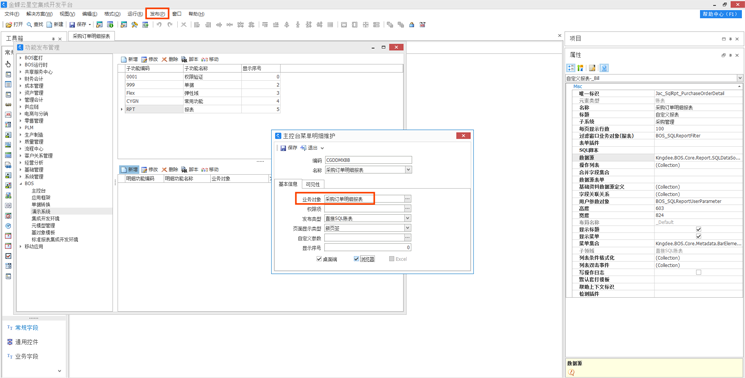Screen dimensions: 745x378
Task: Click the categorized view icon in 属性 panel
Action: (571, 67)
